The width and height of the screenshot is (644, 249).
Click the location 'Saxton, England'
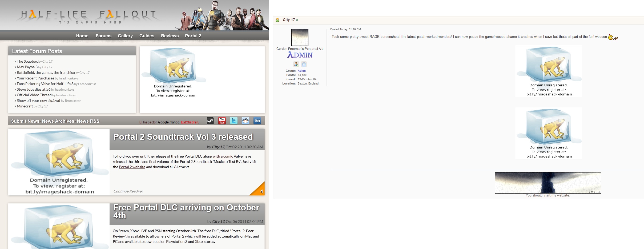(308, 83)
